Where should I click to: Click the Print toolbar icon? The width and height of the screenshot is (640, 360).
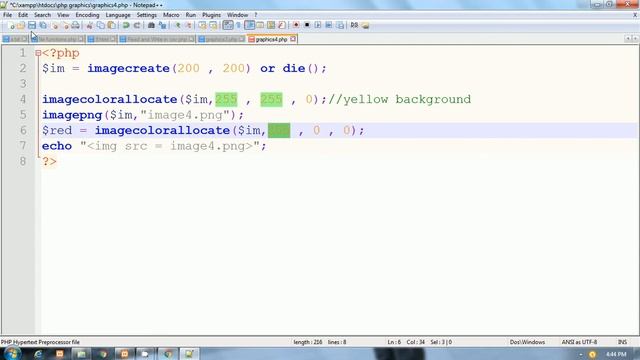click(x=76, y=25)
